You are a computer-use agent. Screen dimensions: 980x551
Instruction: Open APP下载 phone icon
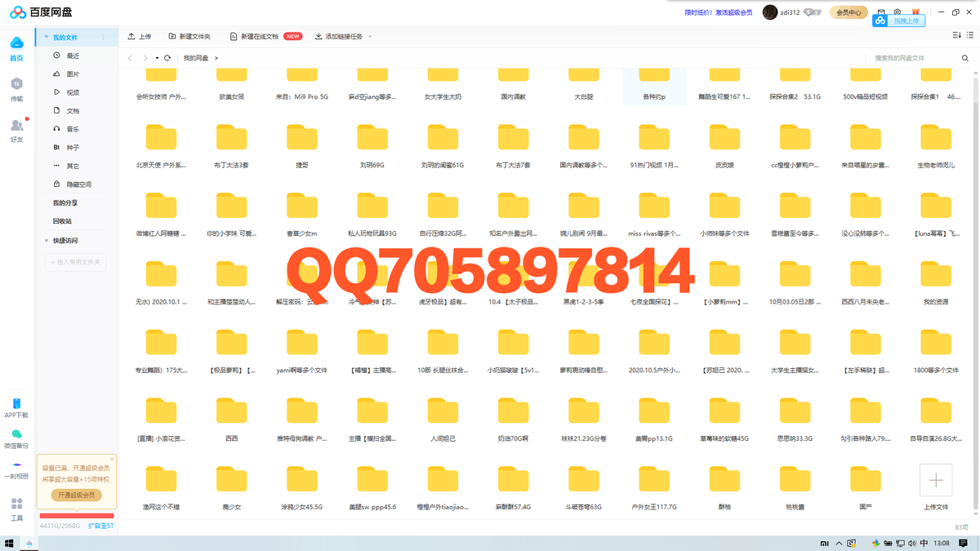pos(16,408)
